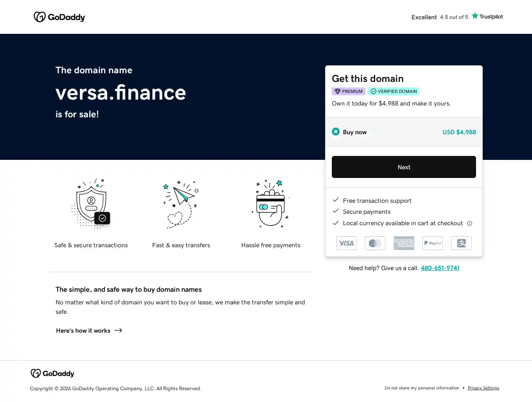This screenshot has width=532, height=402.
Task: Click the PayPal payment icon
Action: click(x=433, y=243)
